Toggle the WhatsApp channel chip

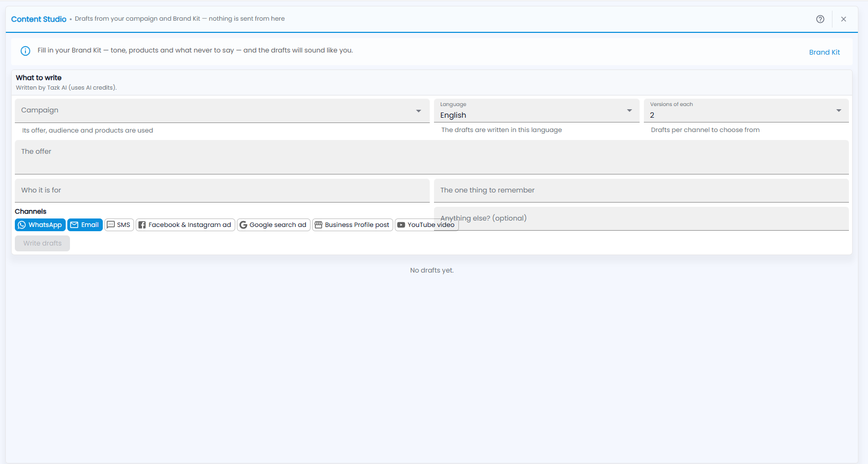click(x=40, y=225)
